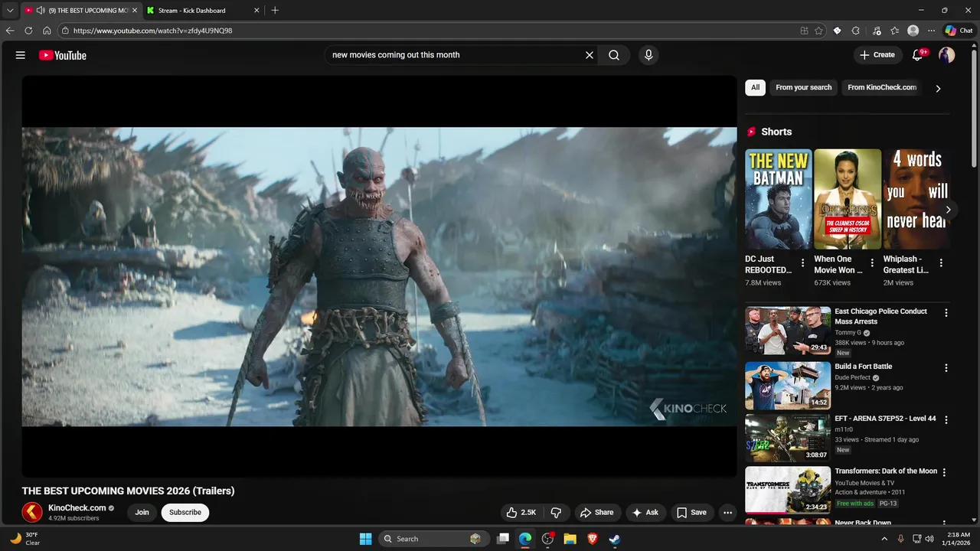The width and height of the screenshot is (980, 551).
Task: Click the magnifier search button
Action: click(x=614, y=55)
